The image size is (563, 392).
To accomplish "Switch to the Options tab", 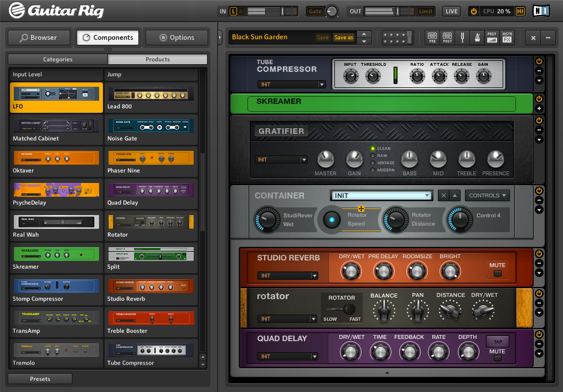I will pyautogui.click(x=177, y=38).
